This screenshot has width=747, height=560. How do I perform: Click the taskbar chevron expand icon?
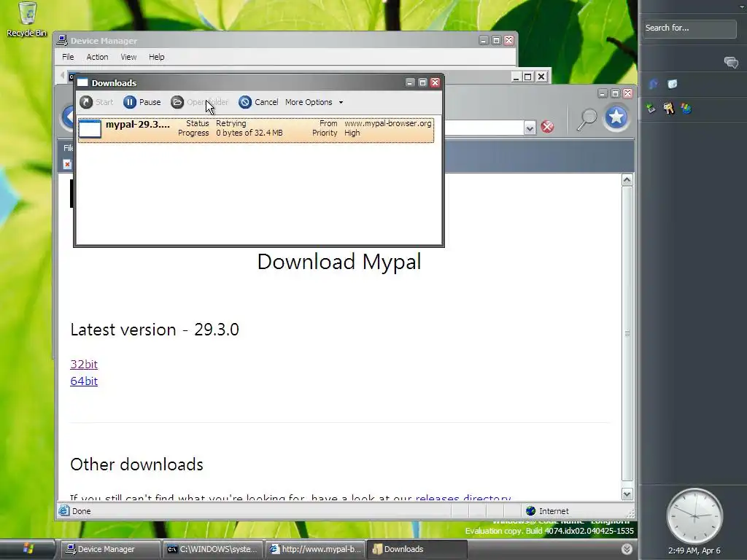pos(627,549)
